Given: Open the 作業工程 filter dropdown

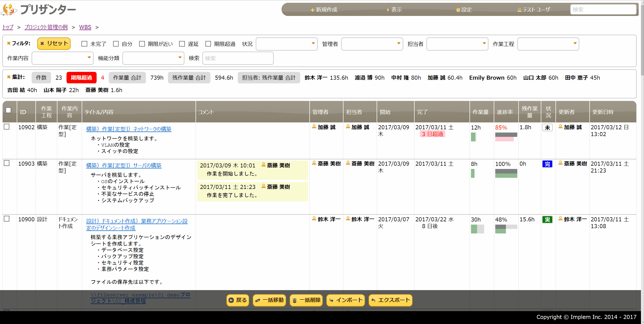Looking at the screenshot, I should point(548,44).
